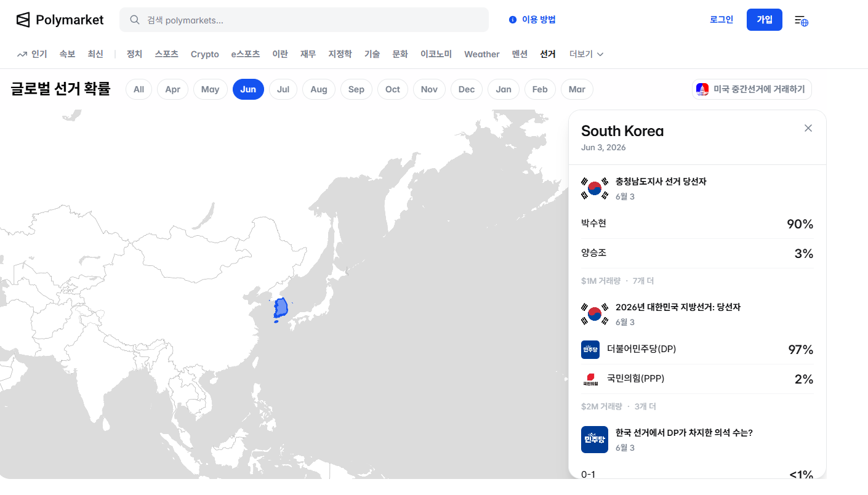Open the 인기 category
Screen dimensions: 868x495
click(x=39, y=54)
